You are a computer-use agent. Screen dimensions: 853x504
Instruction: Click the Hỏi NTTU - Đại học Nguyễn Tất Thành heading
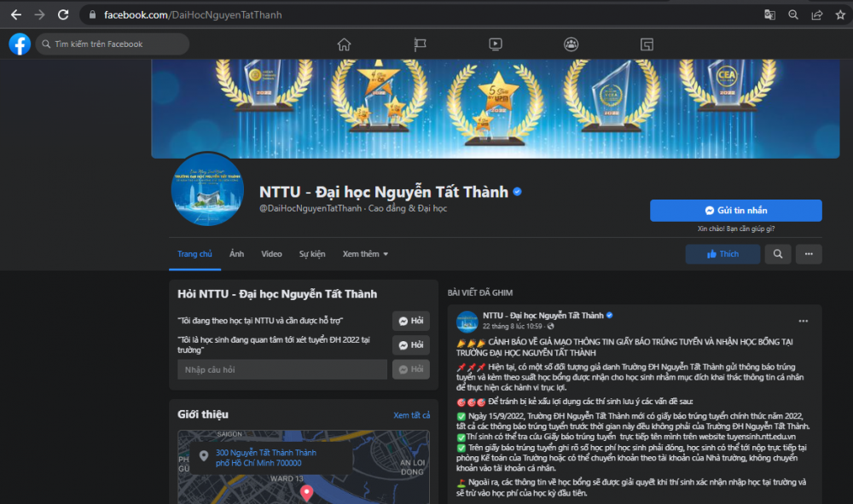pos(277,294)
